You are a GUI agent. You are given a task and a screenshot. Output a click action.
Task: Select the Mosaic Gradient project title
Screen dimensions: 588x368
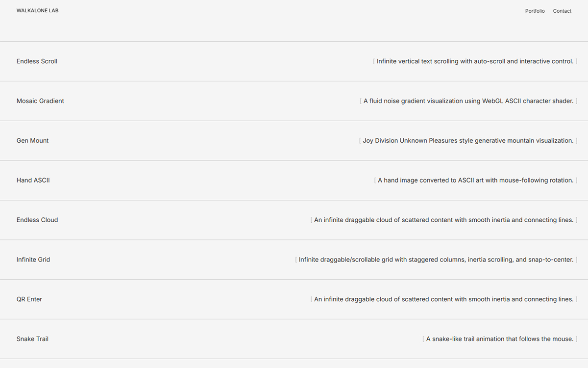tap(40, 101)
